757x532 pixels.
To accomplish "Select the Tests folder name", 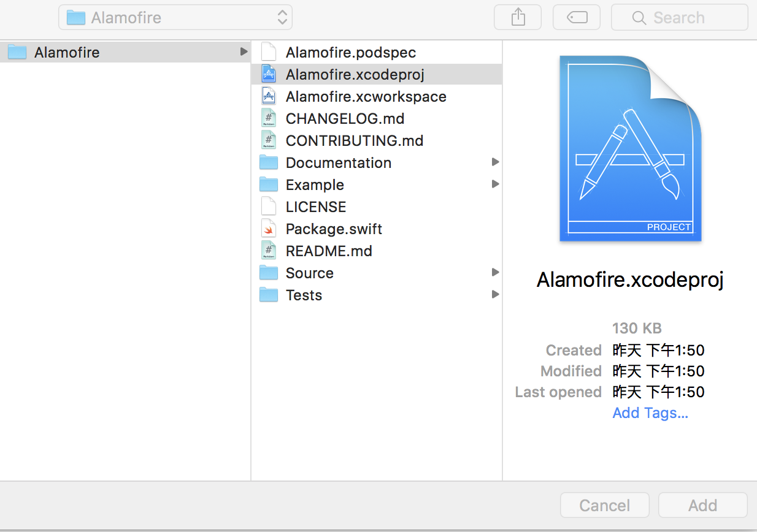I will coord(304,295).
